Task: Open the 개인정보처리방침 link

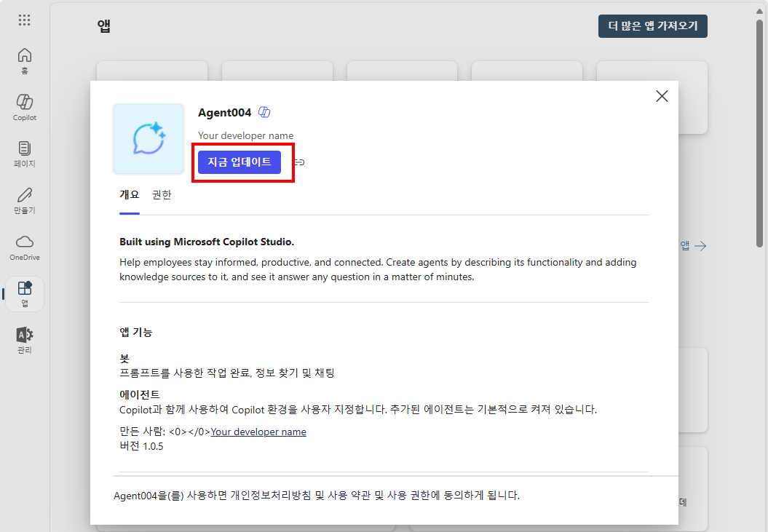Action: pos(271,496)
